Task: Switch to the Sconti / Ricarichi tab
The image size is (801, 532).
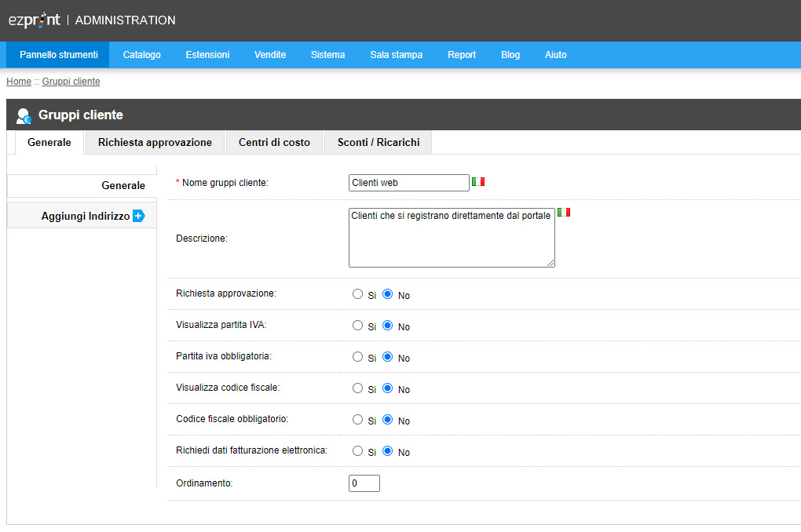Action: tap(379, 143)
